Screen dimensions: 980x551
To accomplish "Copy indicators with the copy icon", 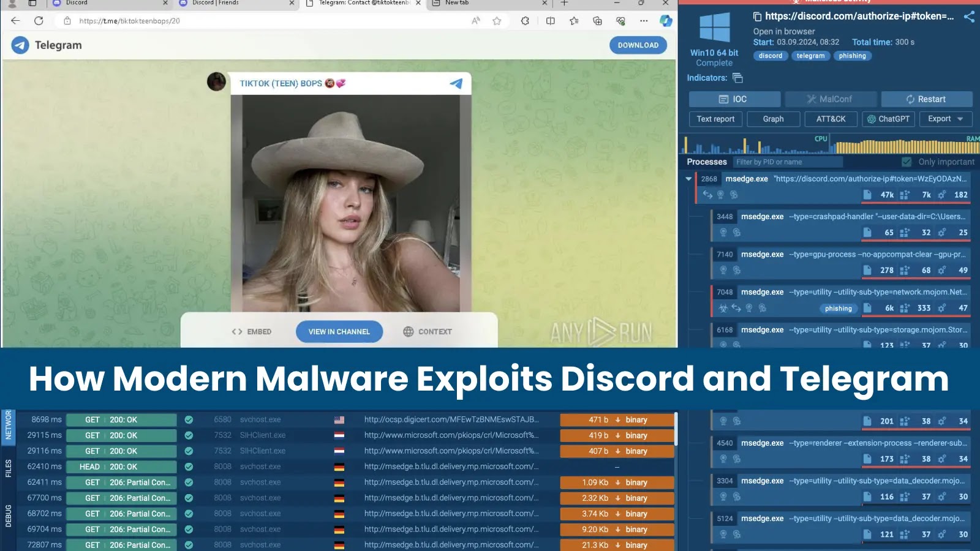I will click(737, 78).
